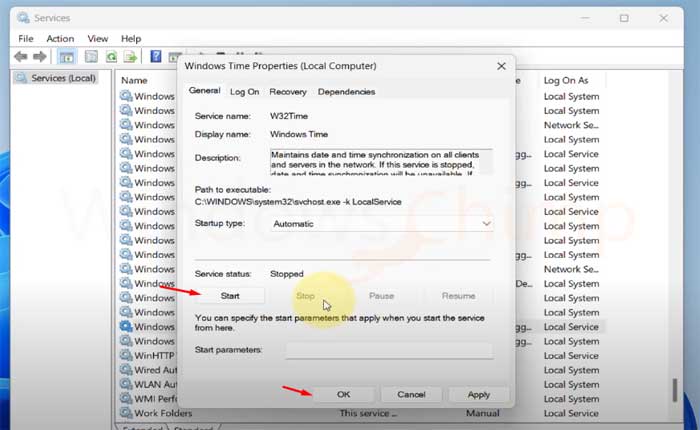
Task: Select Services (Local) in the console tree
Action: pyautogui.click(x=63, y=78)
